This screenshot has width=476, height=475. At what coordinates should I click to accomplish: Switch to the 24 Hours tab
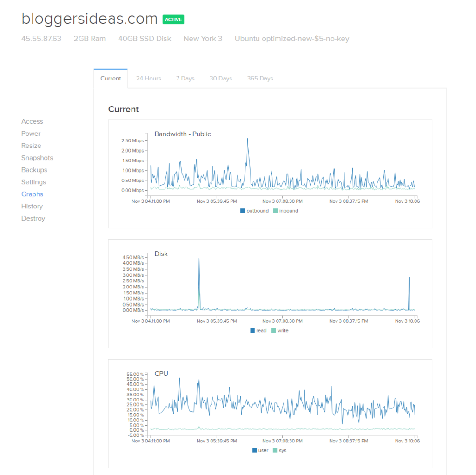pos(148,79)
